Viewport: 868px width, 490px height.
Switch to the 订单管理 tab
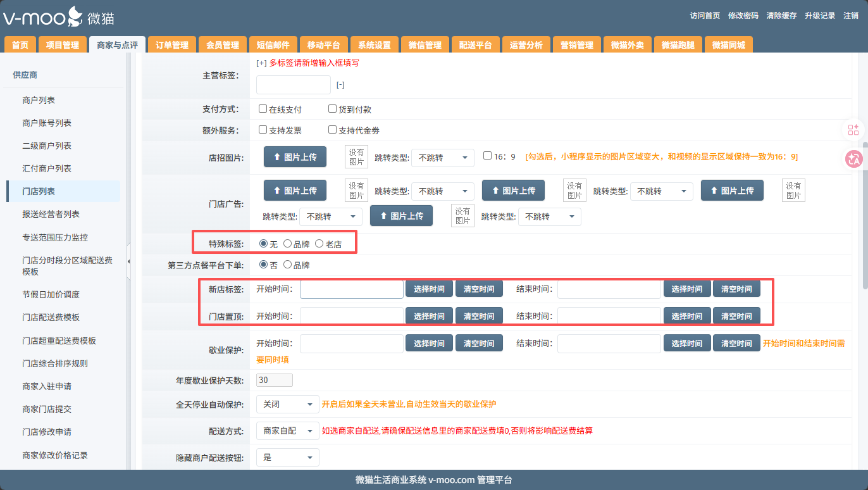[172, 45]
